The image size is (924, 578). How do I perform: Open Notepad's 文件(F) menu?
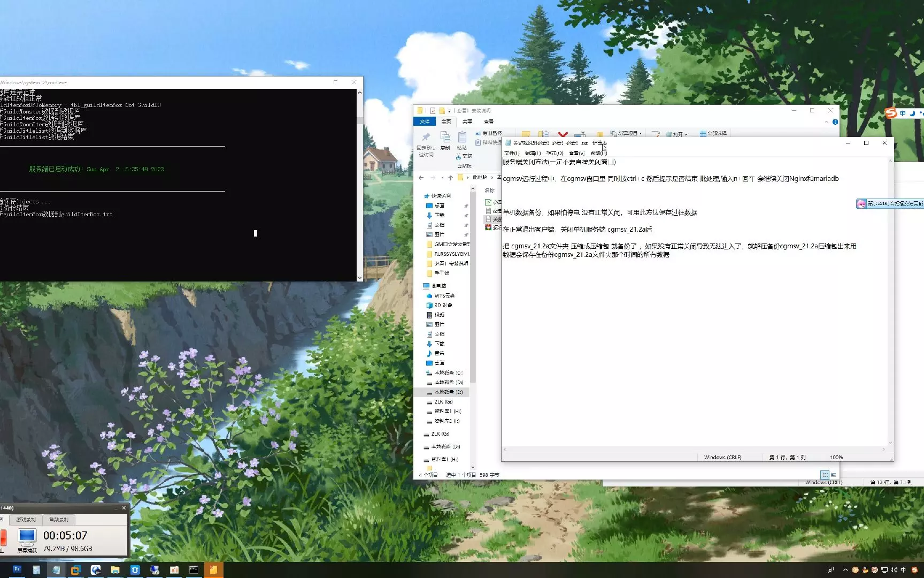[x=512, y=153]
